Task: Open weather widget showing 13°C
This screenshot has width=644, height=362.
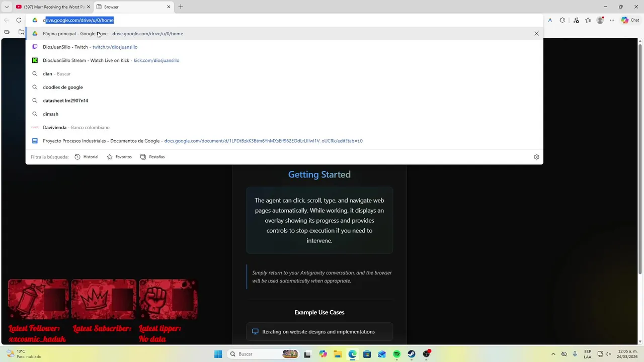Action: [24, 354]
